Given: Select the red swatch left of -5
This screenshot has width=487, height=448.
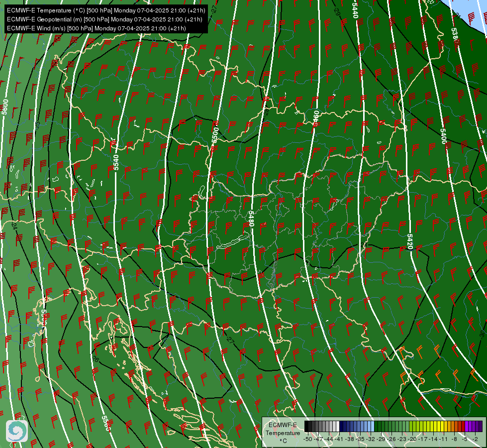Looking at the screenshot, I should click(463, 426).
